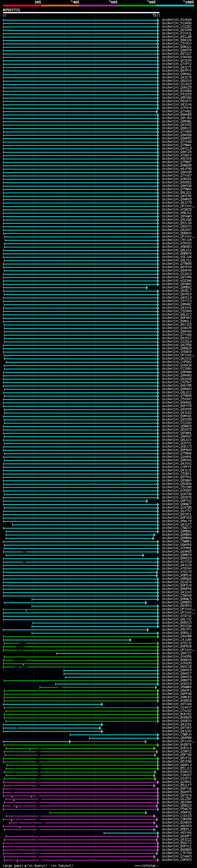Select label UniRef100_Q96578
Viewport: 197px width, 868px height.
177,50
